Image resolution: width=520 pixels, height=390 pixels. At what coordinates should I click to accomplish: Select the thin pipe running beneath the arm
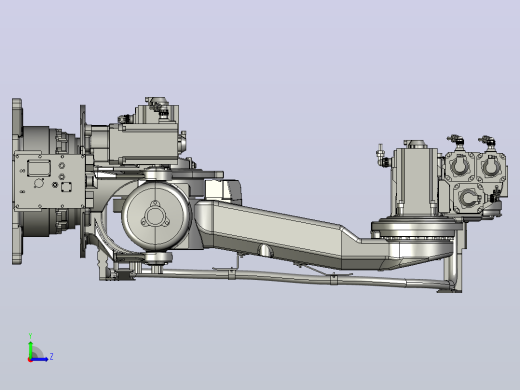click(x=293, y=278)
